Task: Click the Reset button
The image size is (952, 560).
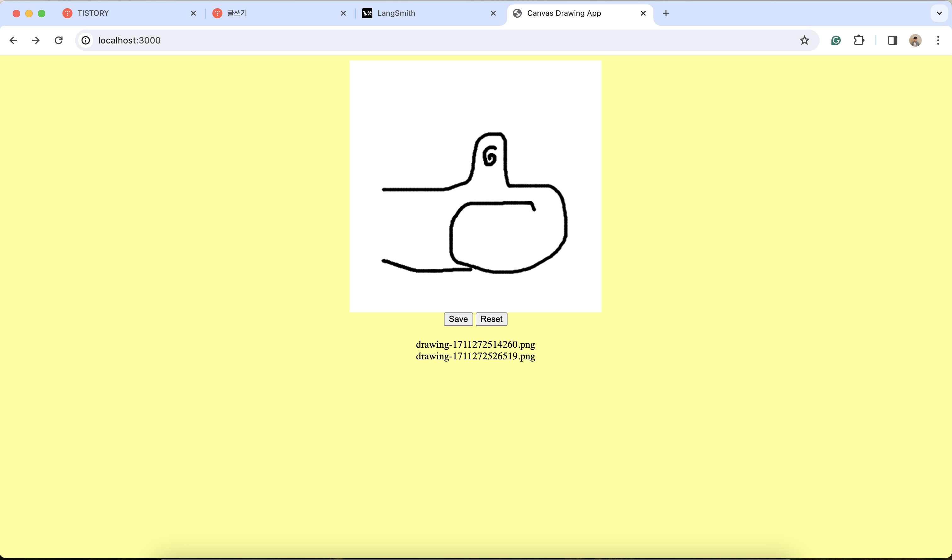Action: pyautogui.click(x=491, y=319)
